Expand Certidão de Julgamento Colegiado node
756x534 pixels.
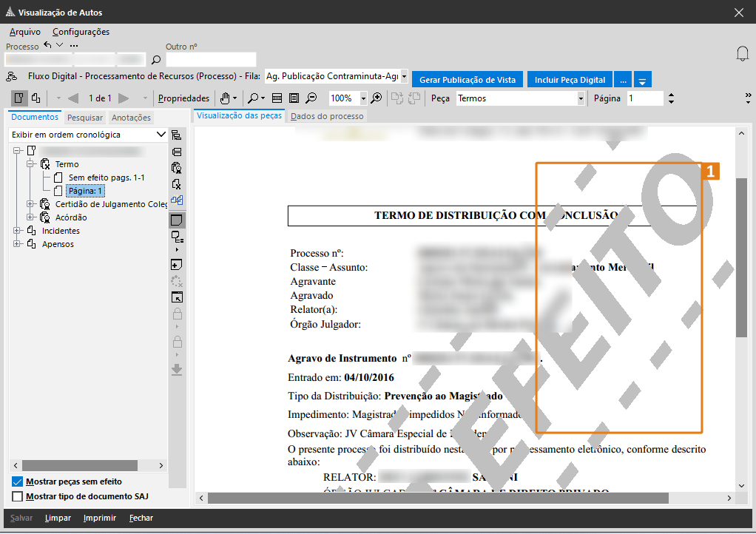point(30,204)
